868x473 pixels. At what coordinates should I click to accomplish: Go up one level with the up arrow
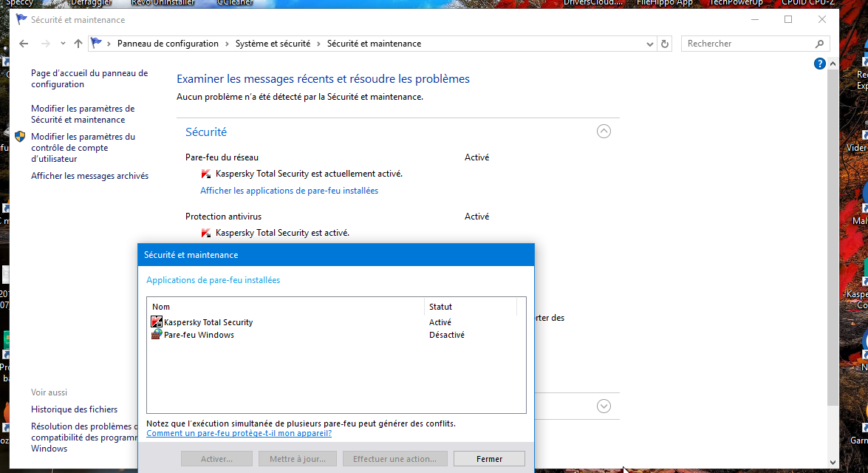(x=78, y=44)
